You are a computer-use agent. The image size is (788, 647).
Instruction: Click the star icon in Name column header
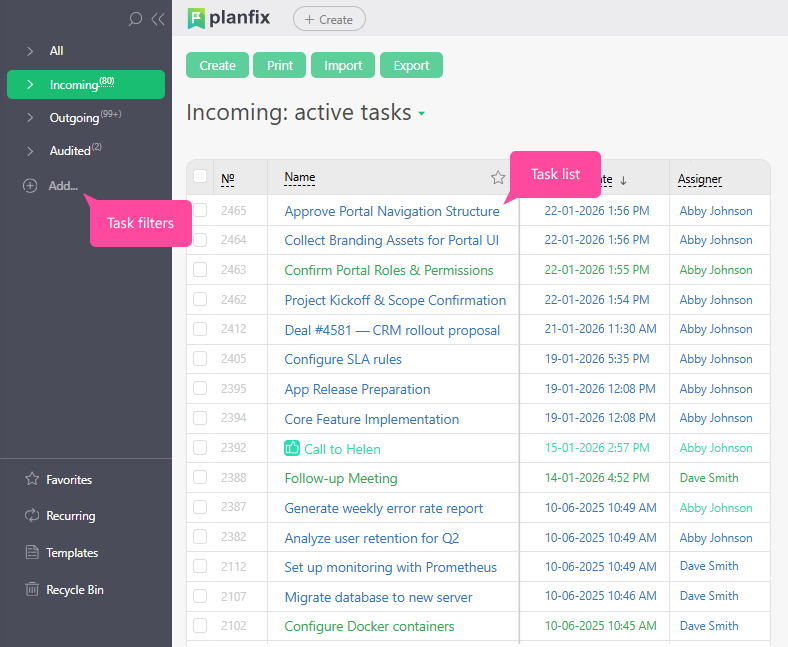(498, 178)
